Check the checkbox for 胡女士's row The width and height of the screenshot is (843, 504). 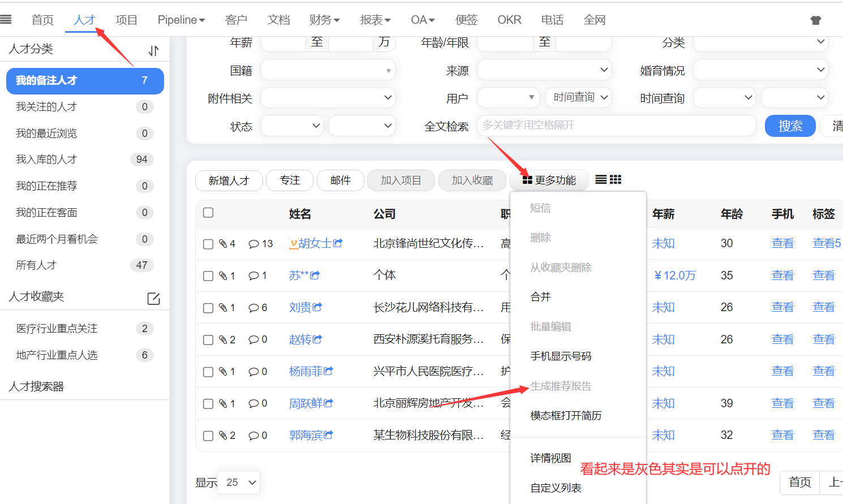pos(208,244)
